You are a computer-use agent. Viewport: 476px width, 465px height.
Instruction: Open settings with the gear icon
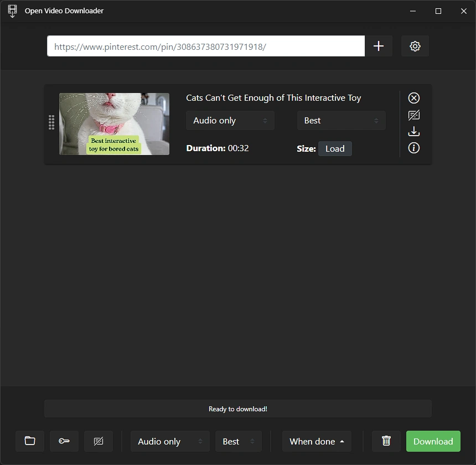[415, 46]
